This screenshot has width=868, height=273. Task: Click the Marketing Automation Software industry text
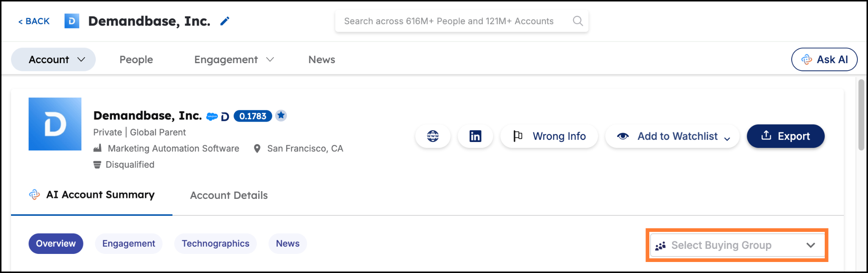pyautogui.click(x=173, y=148)
